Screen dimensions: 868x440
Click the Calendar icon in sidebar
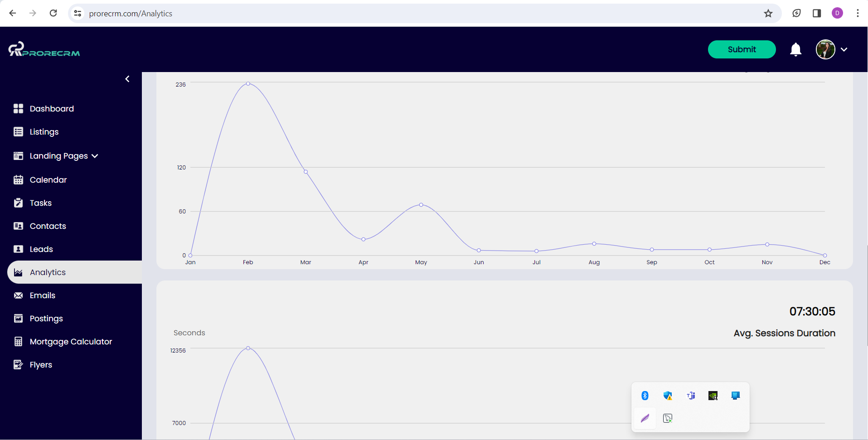pyautogui.click(x=18, y=180)
